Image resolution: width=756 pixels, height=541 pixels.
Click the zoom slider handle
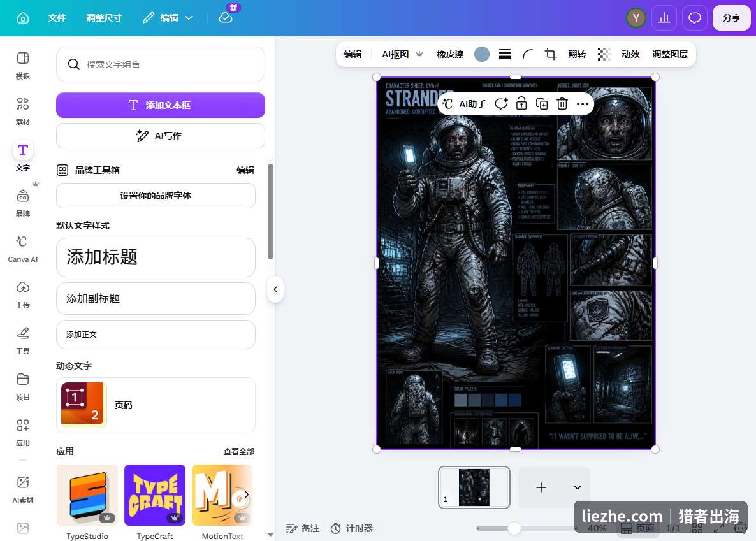514,528
